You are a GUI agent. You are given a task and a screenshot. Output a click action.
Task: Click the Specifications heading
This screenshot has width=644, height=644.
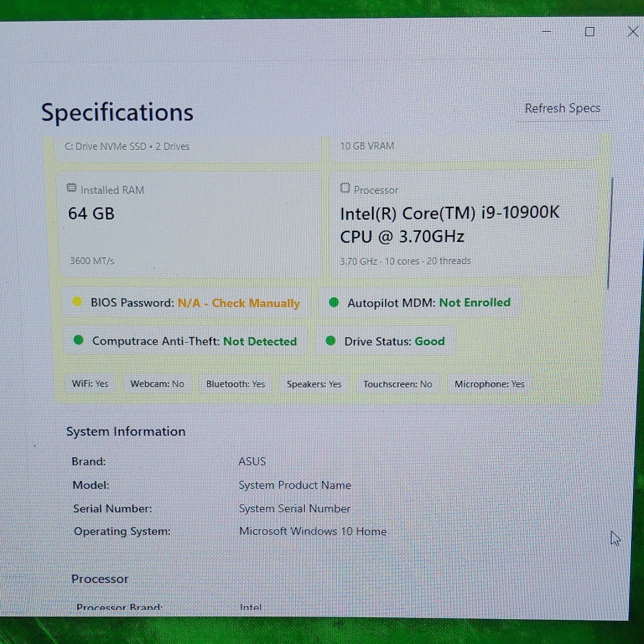click(x=117, y=112)
